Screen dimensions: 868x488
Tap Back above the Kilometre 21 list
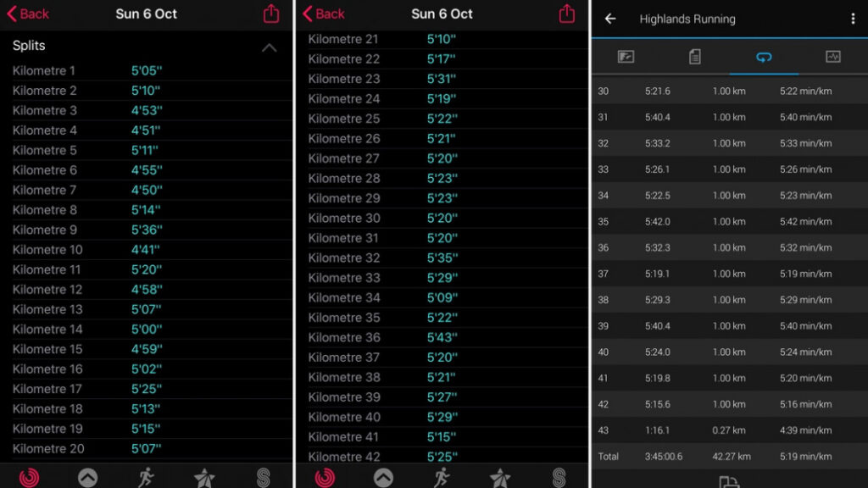coord(324,14)
